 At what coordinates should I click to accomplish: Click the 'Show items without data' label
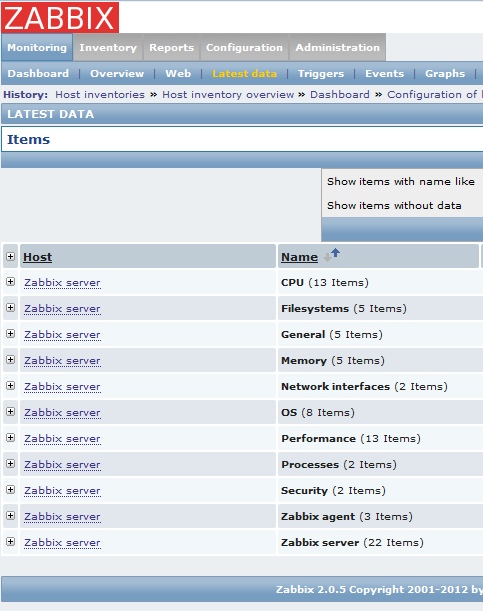(x=394, y=205)
